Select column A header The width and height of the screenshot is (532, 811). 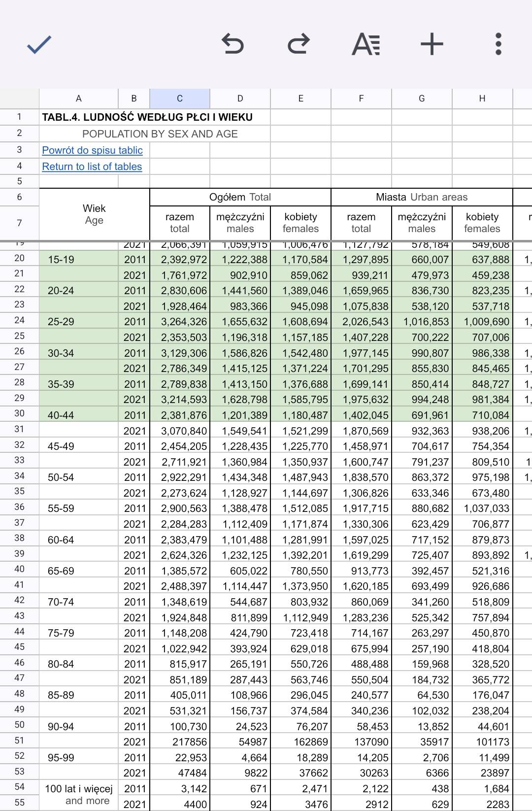(x=78, y=99)
